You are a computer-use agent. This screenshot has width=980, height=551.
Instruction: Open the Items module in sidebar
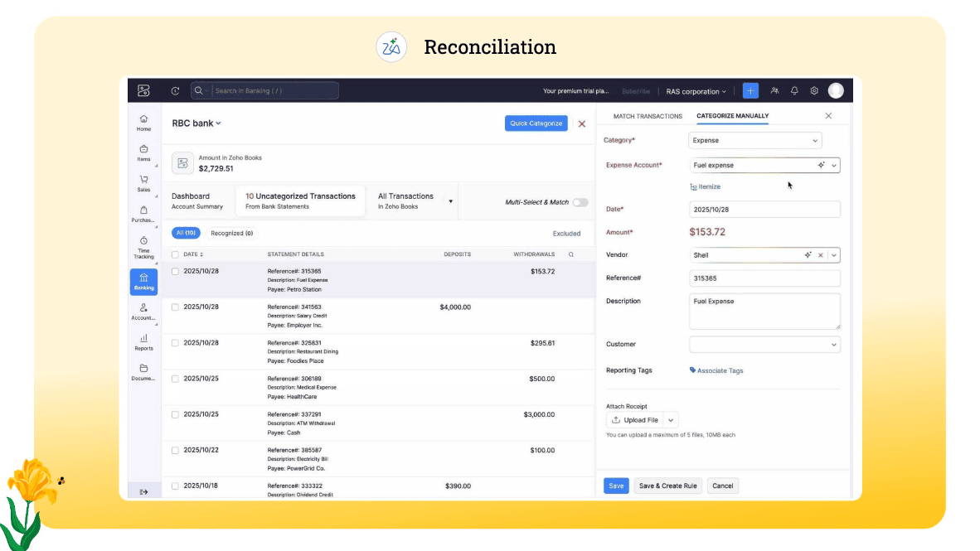pos(143,152)
